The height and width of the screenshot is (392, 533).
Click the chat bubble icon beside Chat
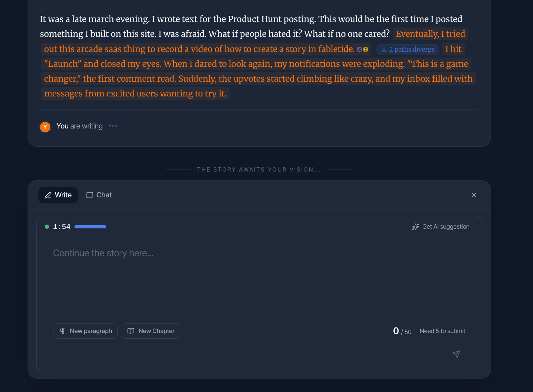[90, 195]
